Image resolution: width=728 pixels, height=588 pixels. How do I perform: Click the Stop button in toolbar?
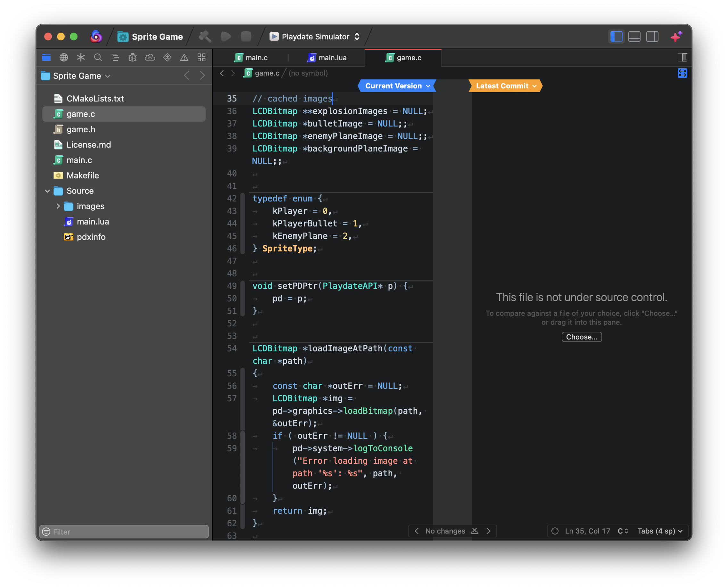click(246, 36)
